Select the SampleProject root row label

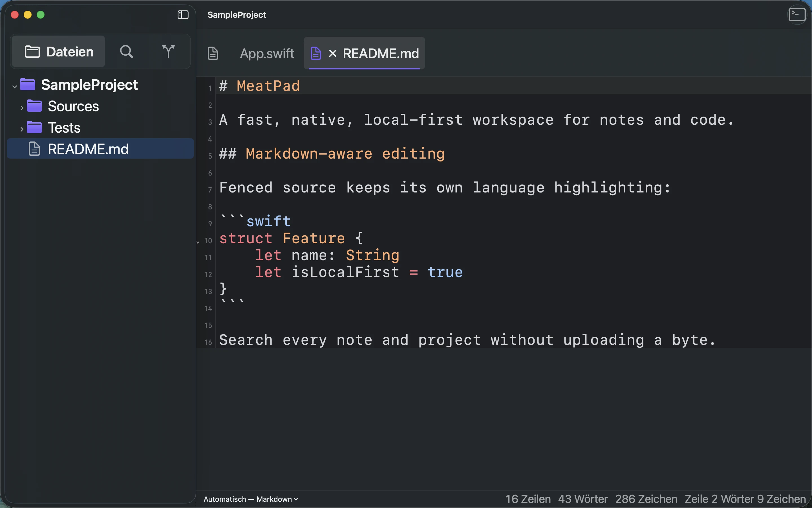click(89, 85)
